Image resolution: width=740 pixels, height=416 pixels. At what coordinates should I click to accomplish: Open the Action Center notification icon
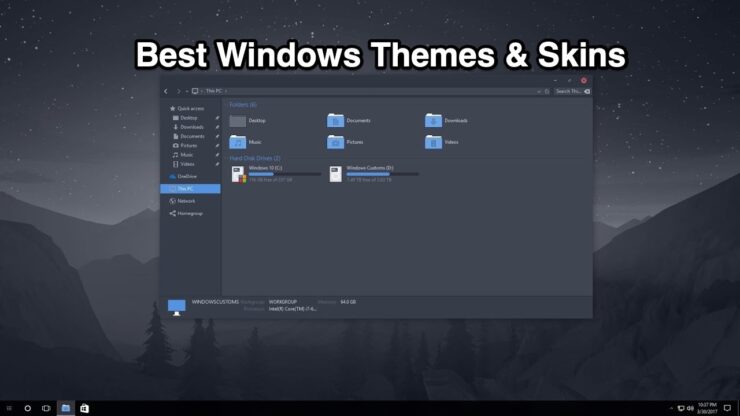tap(728, 408)
